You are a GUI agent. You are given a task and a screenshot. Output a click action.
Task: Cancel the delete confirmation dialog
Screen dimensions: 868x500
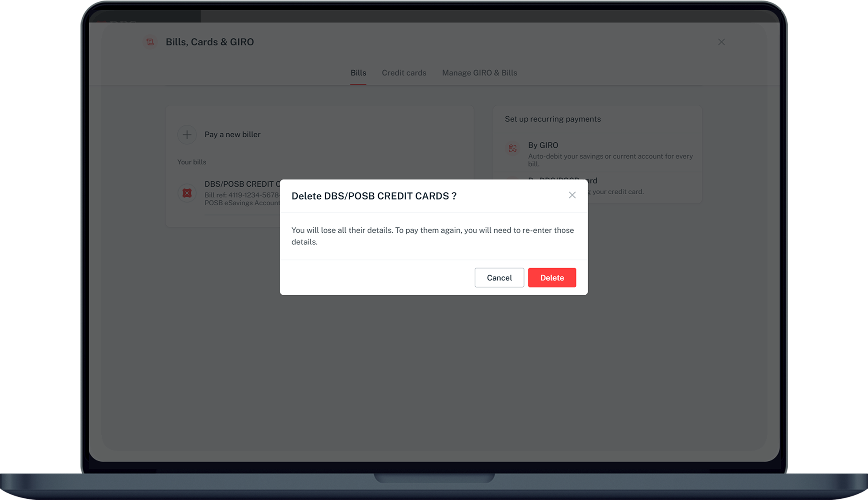[x=499, y=278]
